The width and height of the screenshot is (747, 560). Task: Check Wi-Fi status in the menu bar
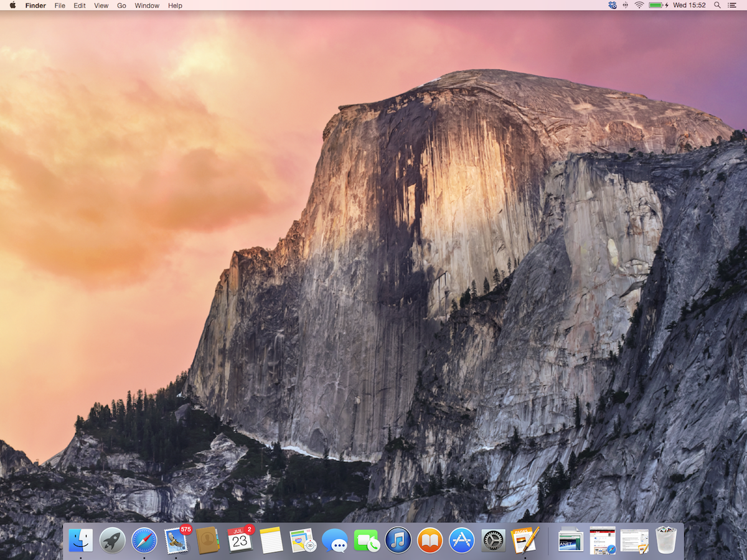click(639, 6)
